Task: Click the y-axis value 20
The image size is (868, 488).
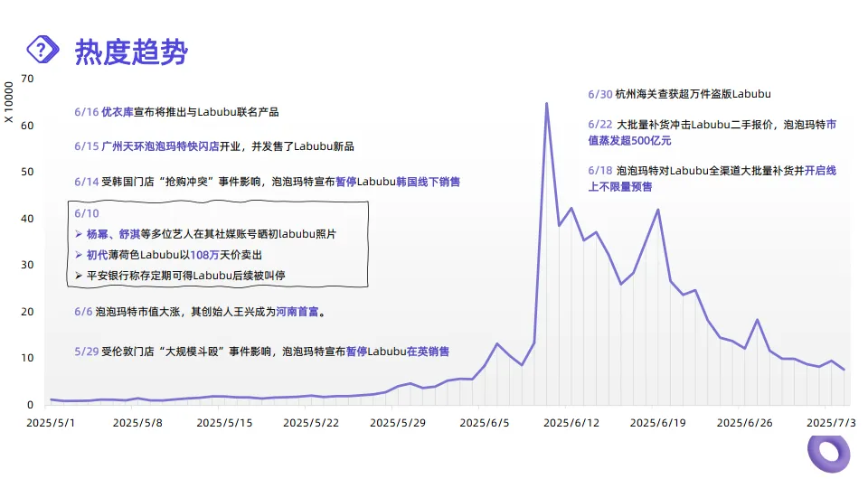Action: (27, 312)
